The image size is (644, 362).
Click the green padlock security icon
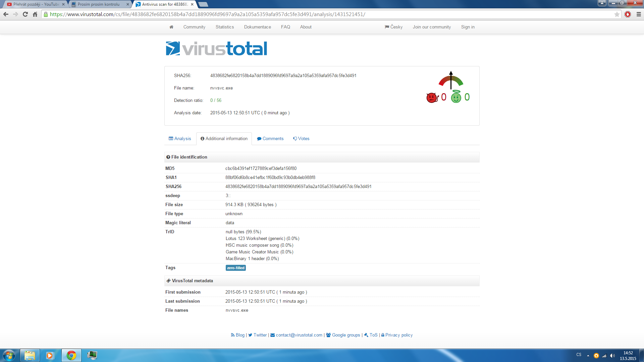46,14
